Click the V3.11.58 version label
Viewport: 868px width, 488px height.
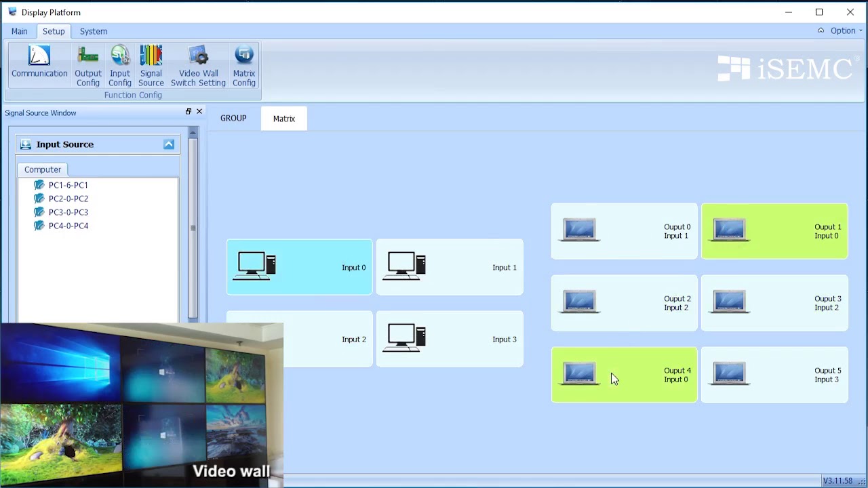(x=837, y=481)
